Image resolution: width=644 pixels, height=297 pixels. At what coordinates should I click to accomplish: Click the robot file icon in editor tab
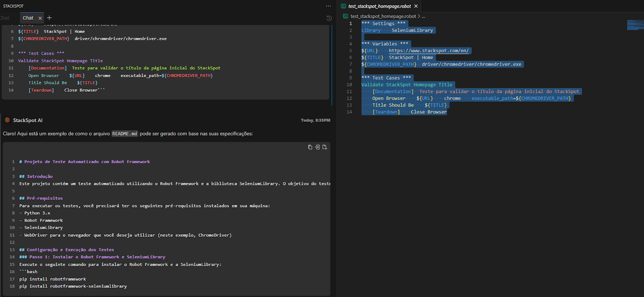343,6
